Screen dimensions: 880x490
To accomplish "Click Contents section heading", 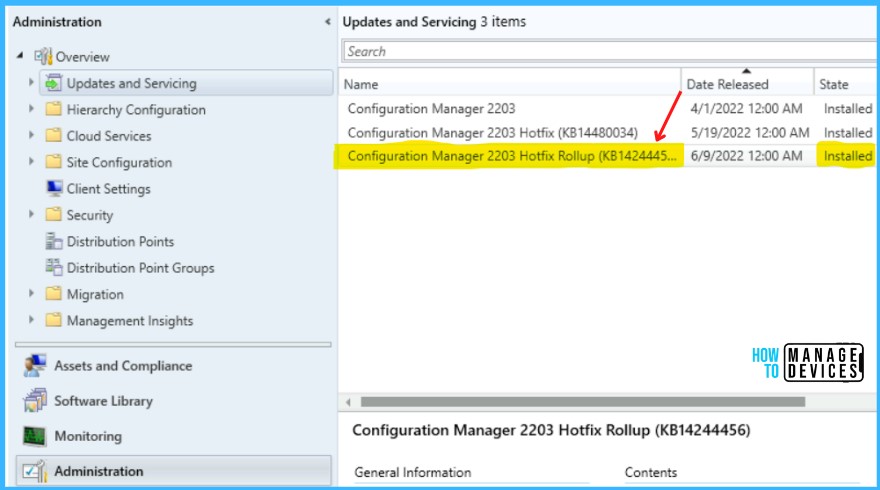I will [x=650, y=473].
